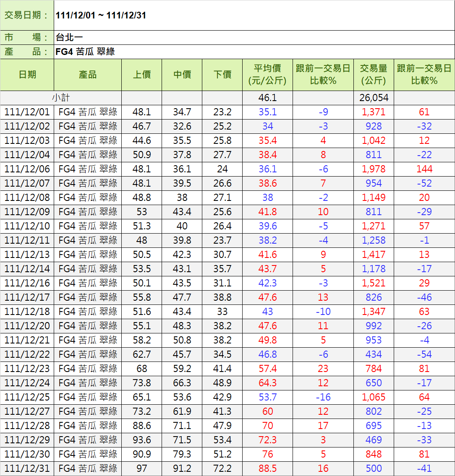
Task: Click the 平均價 (元/公斤) column header
Action: coord(267,75)
